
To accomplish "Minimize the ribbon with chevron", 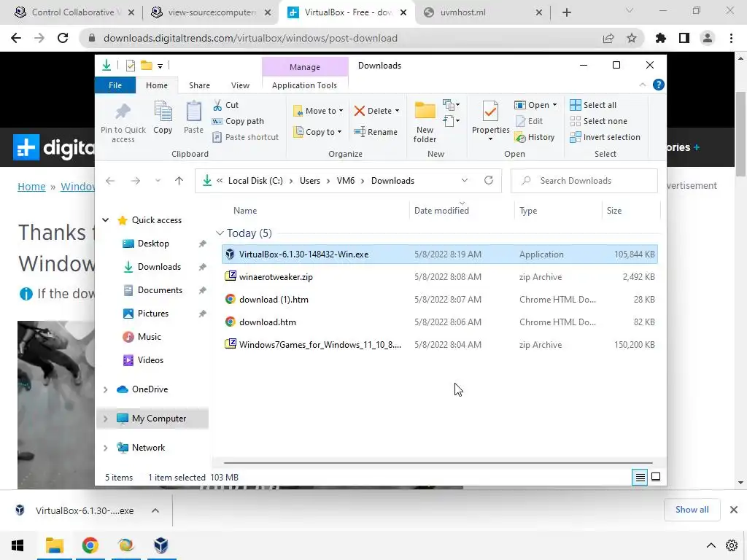I will tap(642, 85).
